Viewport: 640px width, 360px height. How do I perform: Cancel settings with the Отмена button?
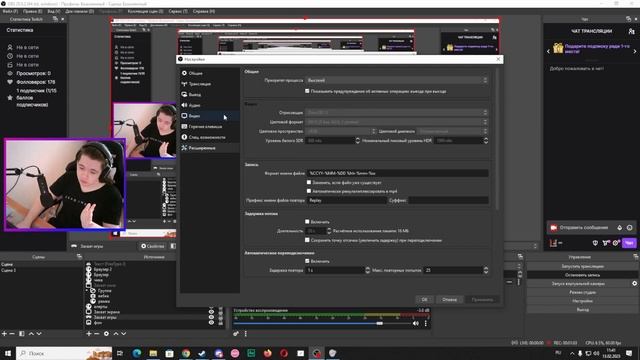click(449, 300)
